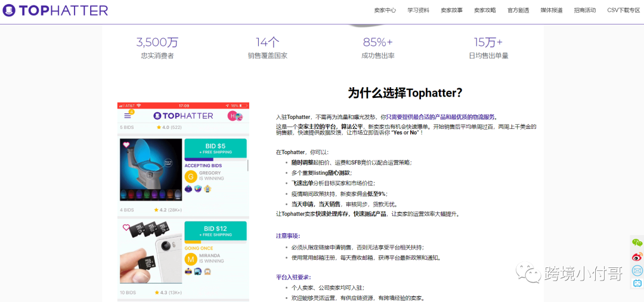The width and height of the screenshot is (644, 302).
Task: Click the 15万+ daily orders stat
Action: pyautogui.click(x=488, y=48)
